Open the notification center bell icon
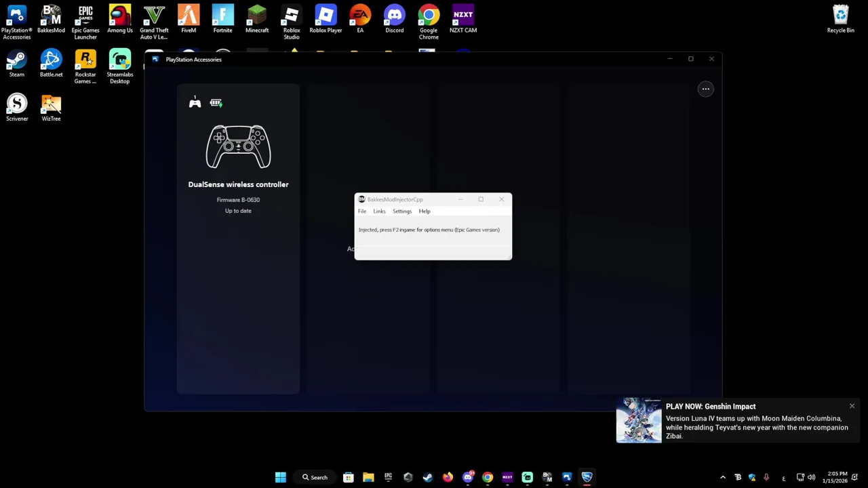868x488 pixels. (855, 477)
